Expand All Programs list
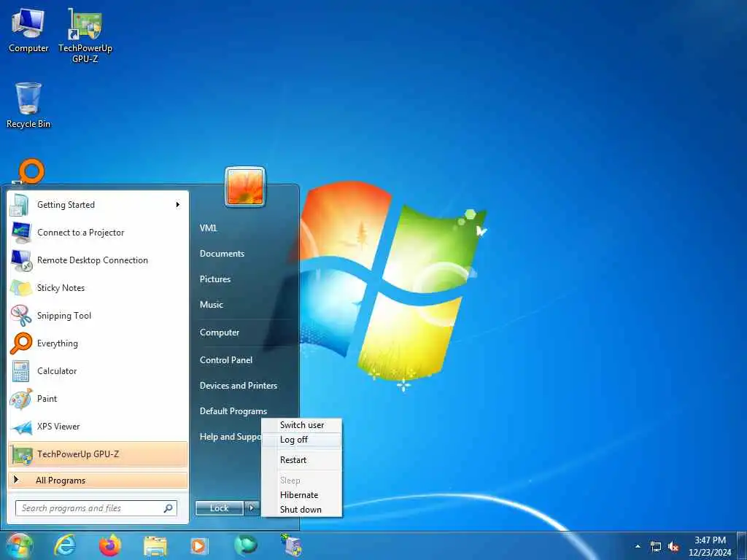The image size is (747, 560). (98, 480)
